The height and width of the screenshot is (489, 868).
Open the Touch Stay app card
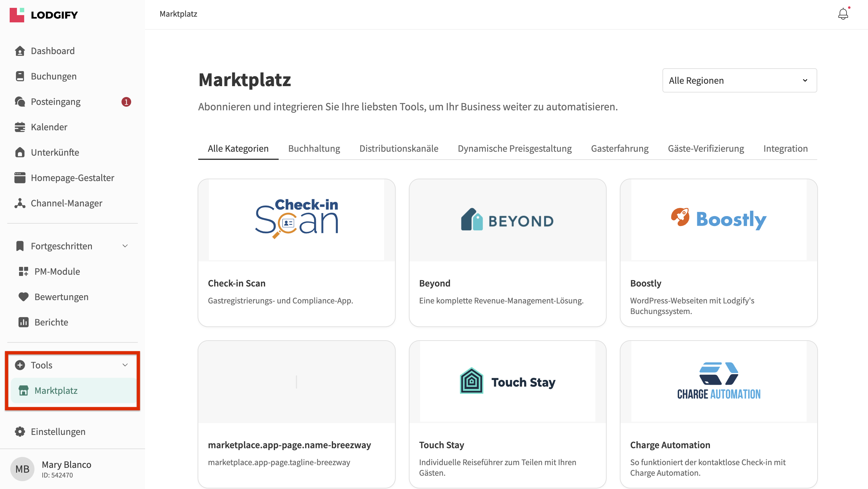click(x=507, y=415)
